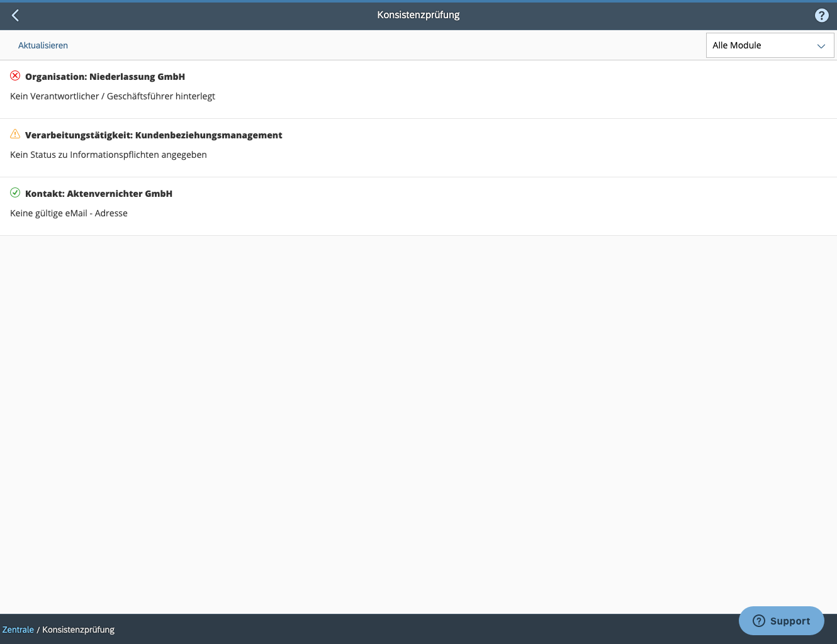Click the green checkmark beside Aktenvernichter GmbH
Viewport: 837px width, 644px height.
click(x=15, y=193)
